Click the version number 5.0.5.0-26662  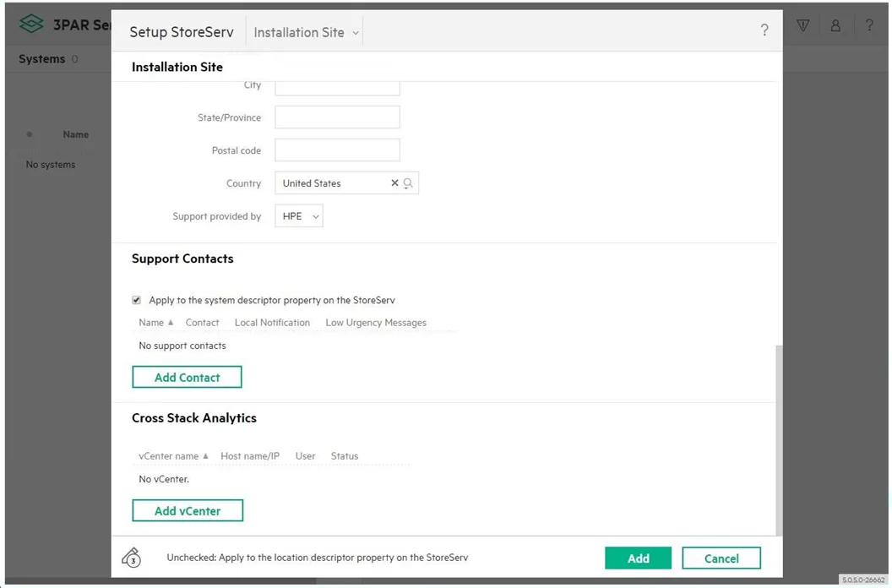[863, 580]
